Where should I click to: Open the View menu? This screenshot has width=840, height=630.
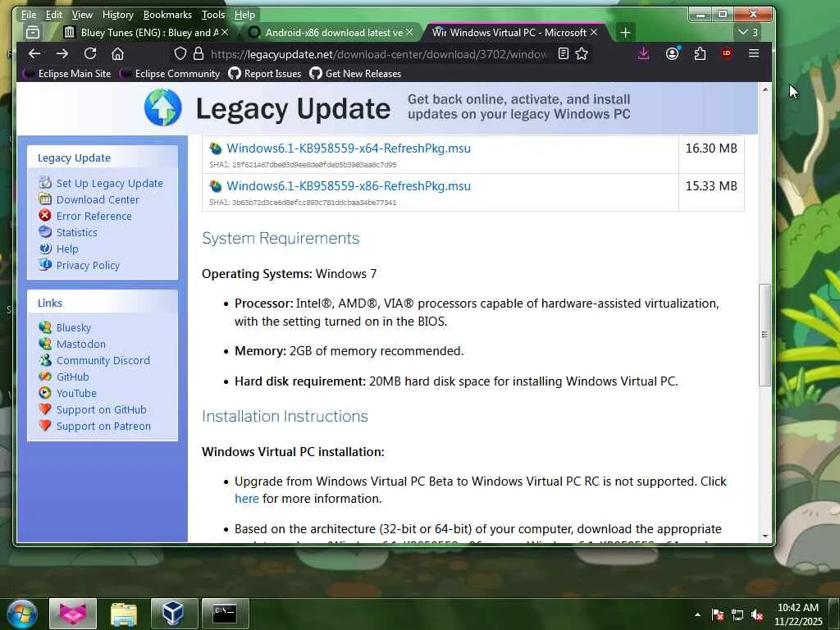(82, 15)
